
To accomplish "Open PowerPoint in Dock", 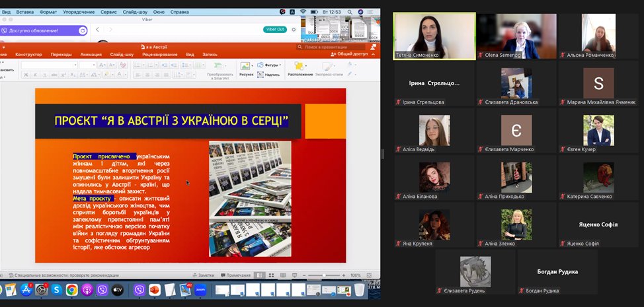I will pyautogui.click(x=155, y=290).
